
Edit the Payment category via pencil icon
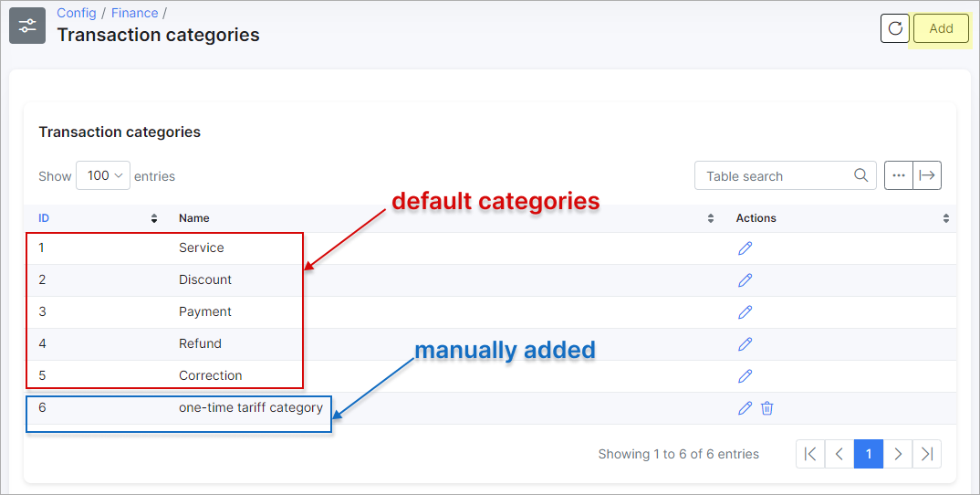(x=745, y=312)
